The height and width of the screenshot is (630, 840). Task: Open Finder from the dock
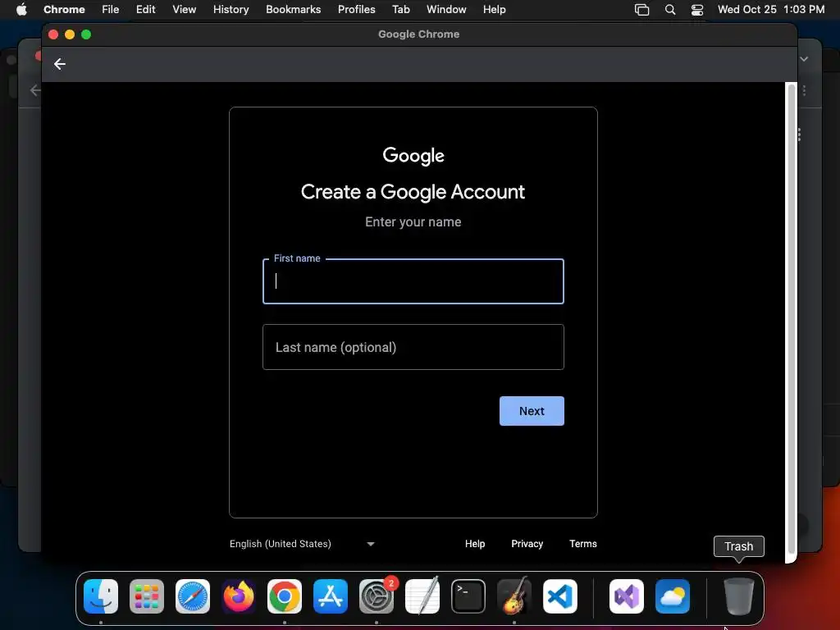click(x=101, y=596)
